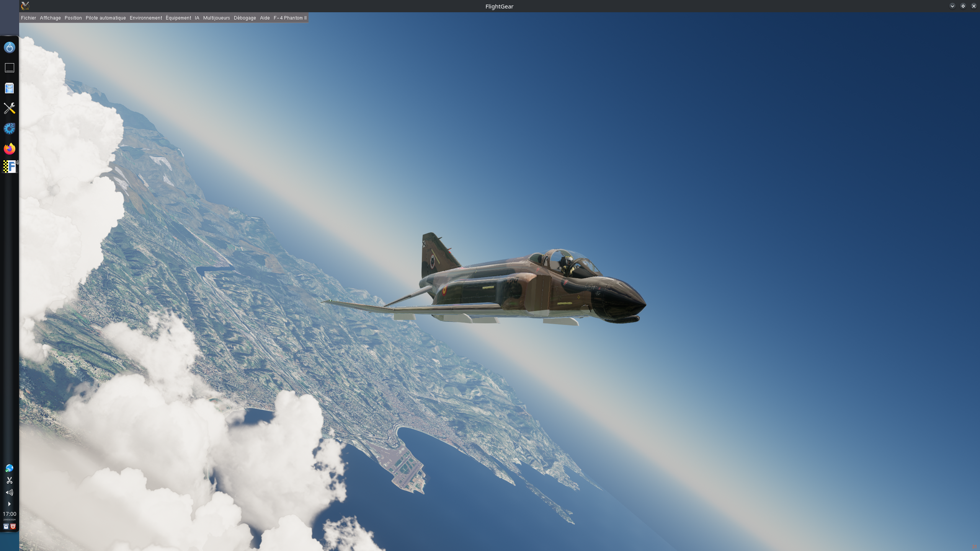This screenshot has height=551, width=980.
Task: Open the Mageia application launcher icon
Action: [9, 47]
